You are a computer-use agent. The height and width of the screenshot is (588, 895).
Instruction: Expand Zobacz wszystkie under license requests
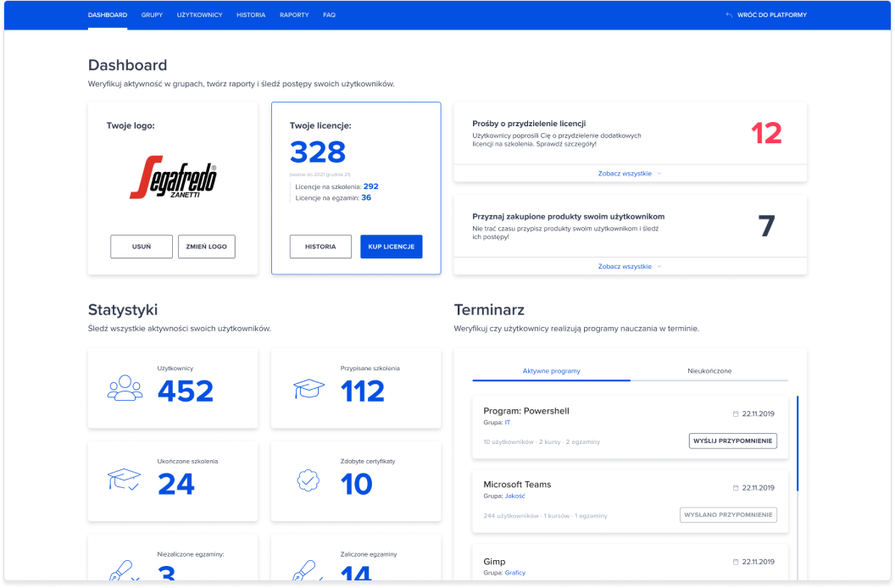coord(630,173)
